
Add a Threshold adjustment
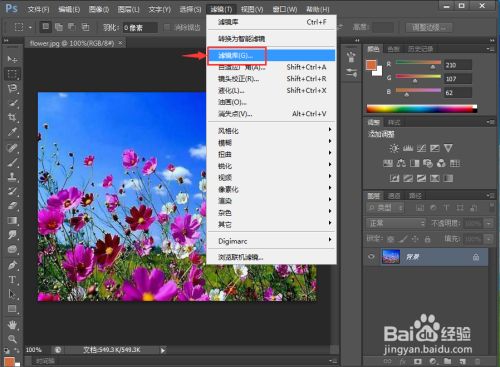[421, 178]
